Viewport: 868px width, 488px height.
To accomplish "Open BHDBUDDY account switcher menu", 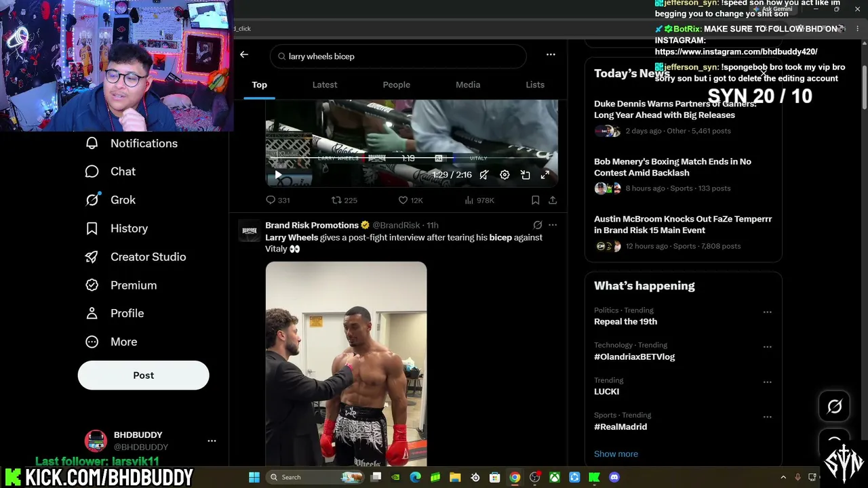I will point(212,441).
